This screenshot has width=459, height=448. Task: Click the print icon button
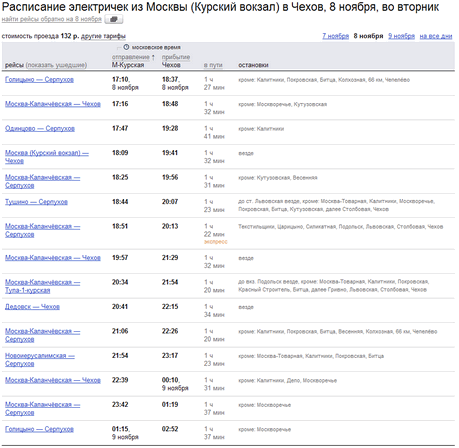[114, 19]
